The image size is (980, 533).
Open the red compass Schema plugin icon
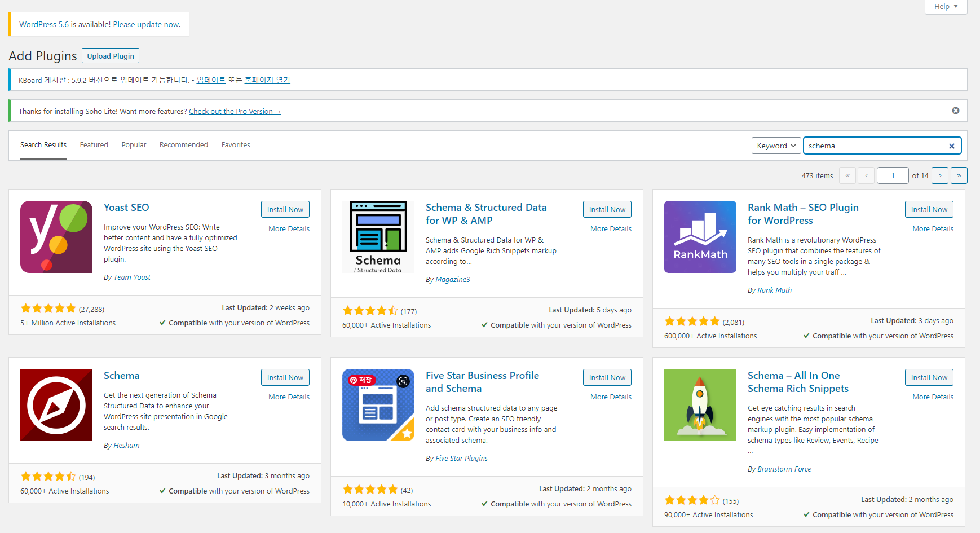point(56,405)
